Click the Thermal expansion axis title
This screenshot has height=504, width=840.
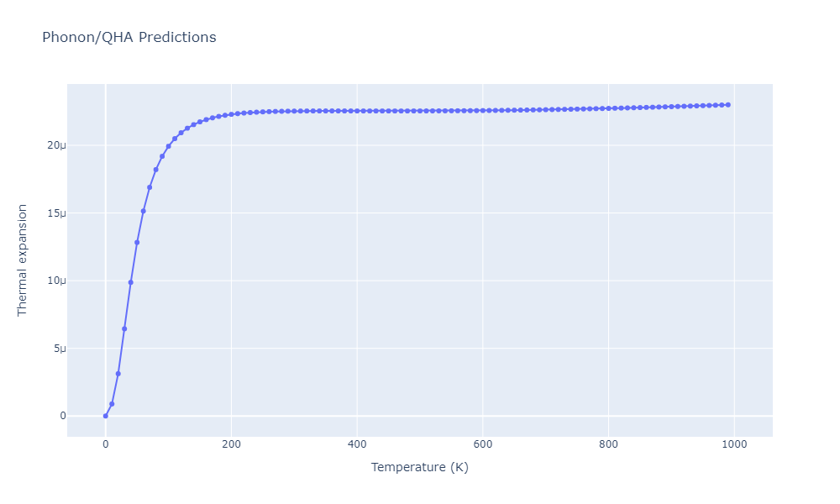(22, 260)
